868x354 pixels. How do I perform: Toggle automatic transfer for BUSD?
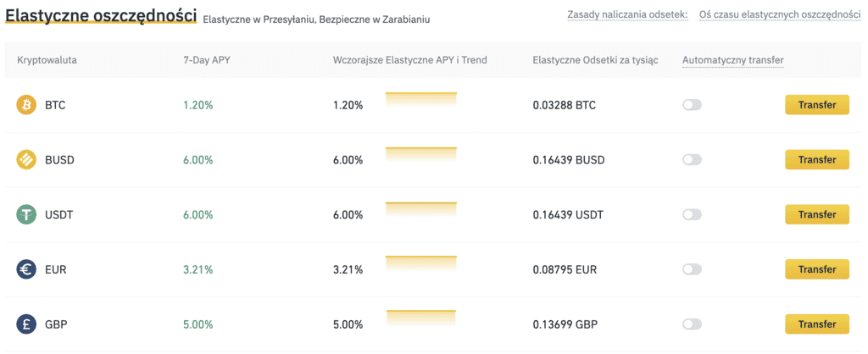692,159
